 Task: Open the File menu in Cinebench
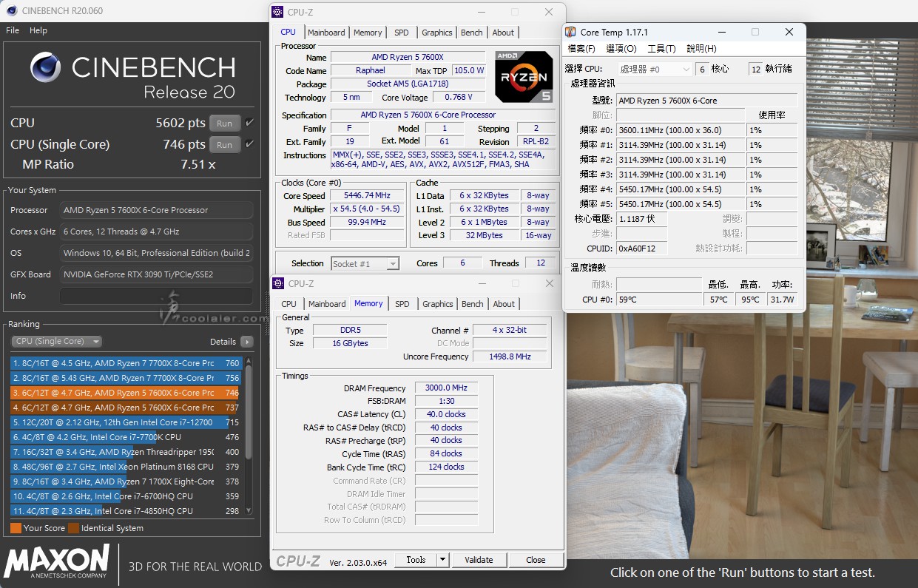tap(13, 30)
